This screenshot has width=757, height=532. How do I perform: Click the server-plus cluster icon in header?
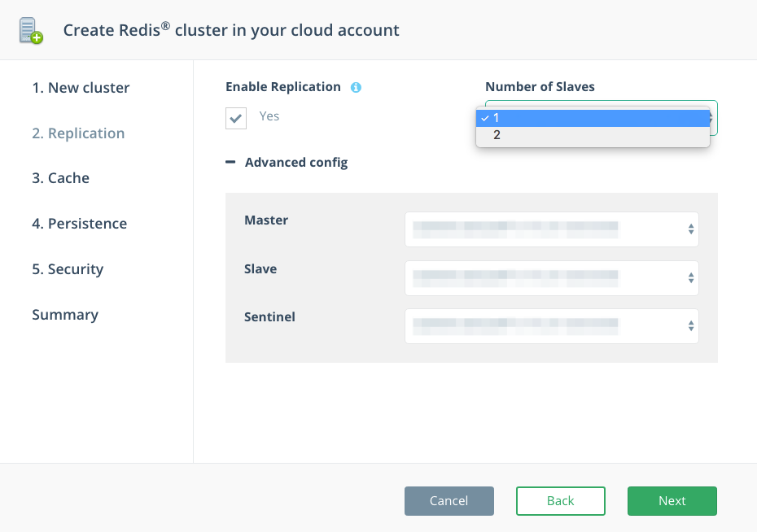point(31,30)
